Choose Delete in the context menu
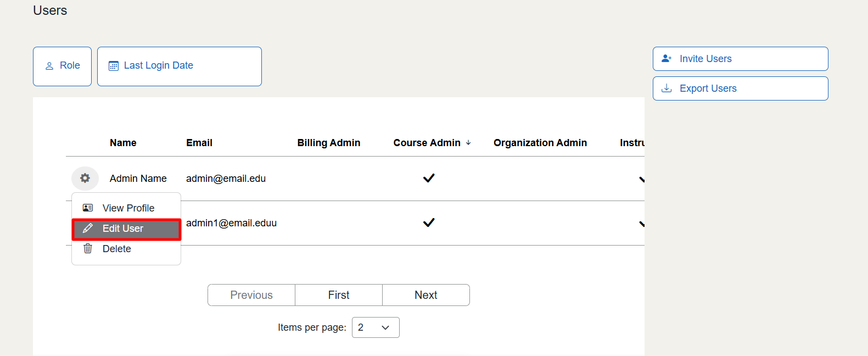 pyautogui.click(x=126, y=249)
